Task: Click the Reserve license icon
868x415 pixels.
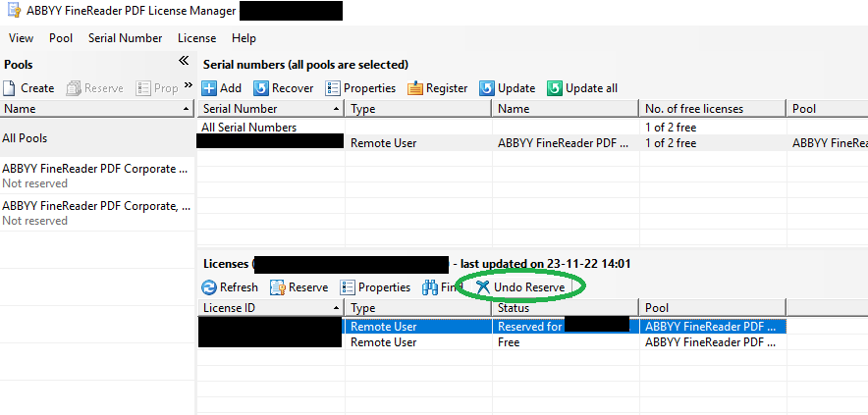Action: point(278,287)
